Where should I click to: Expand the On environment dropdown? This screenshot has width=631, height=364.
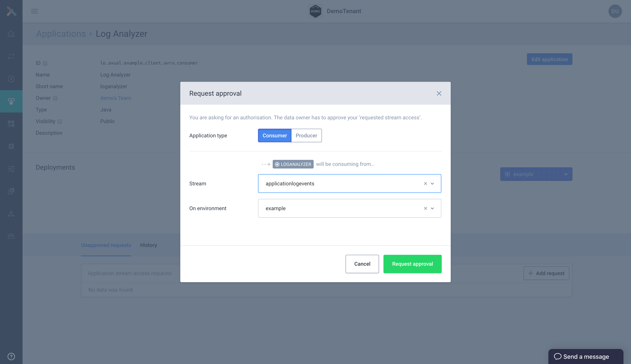pyautogui.click(x=433, y=208)
